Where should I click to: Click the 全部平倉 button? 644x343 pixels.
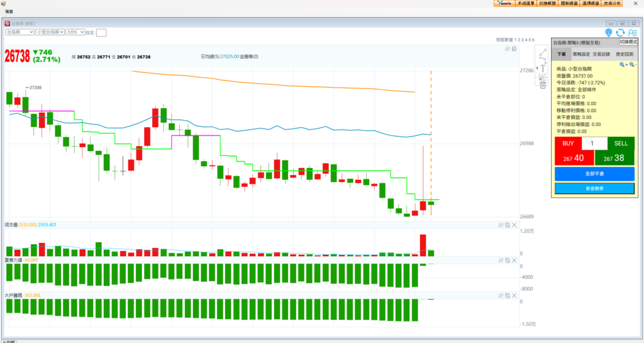(x=594, y=173)
